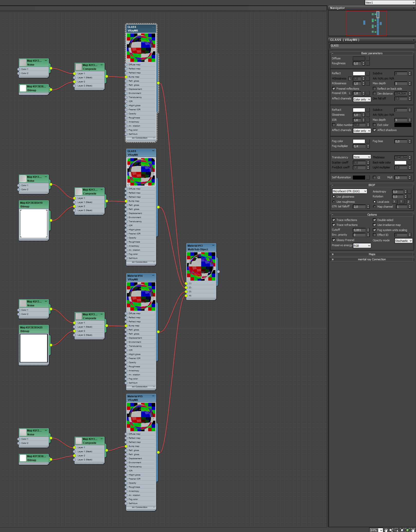This screenshot has width=416, height=532.
Task: Toggle Trace reflections option
Action: click(x=334, y=220)
